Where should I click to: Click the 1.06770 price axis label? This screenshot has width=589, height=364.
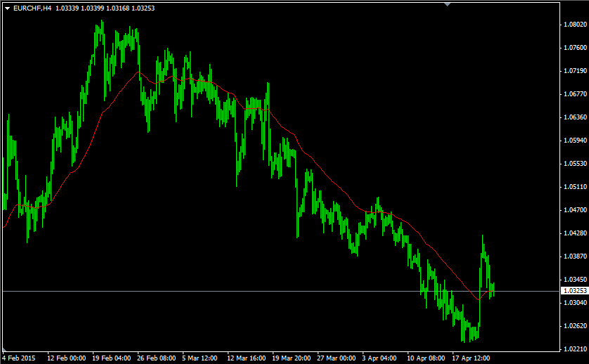pos(575,94)
